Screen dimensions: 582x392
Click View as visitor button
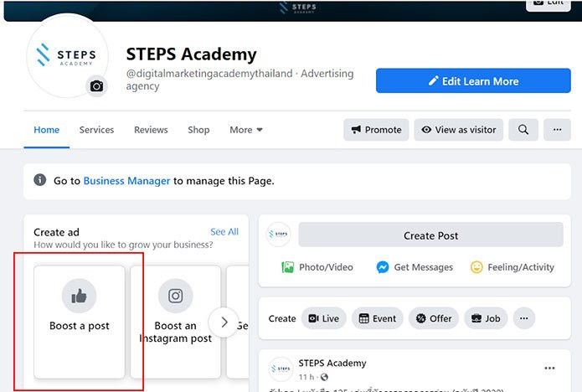click(459, 130)
